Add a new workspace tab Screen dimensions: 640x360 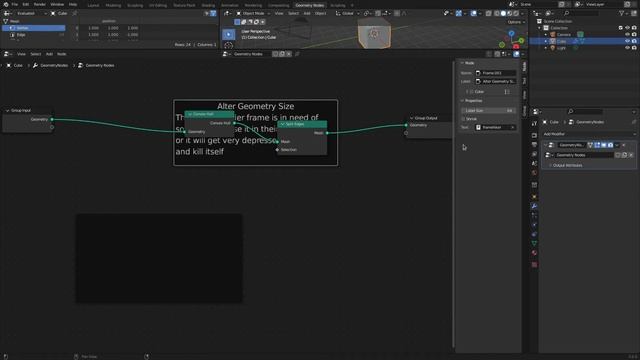pos(352,5)
